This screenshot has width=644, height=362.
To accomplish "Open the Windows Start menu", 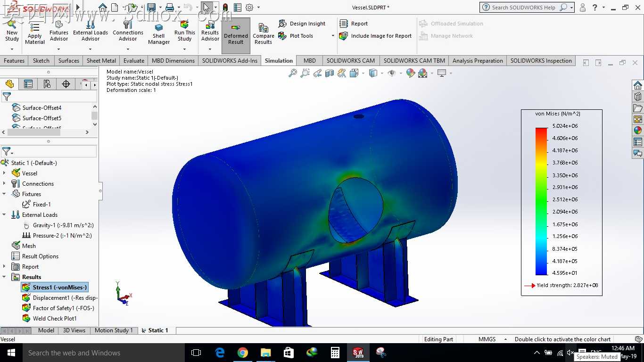I will tap(11, 353).
